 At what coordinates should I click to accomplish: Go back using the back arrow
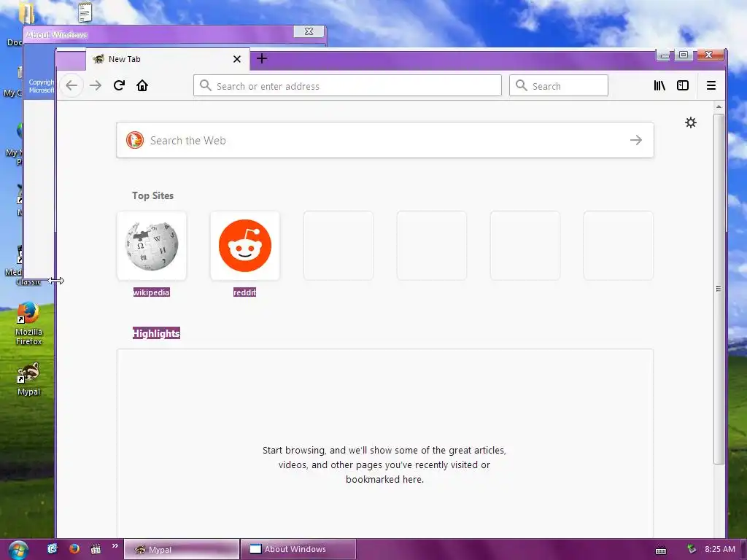(71, 86)
